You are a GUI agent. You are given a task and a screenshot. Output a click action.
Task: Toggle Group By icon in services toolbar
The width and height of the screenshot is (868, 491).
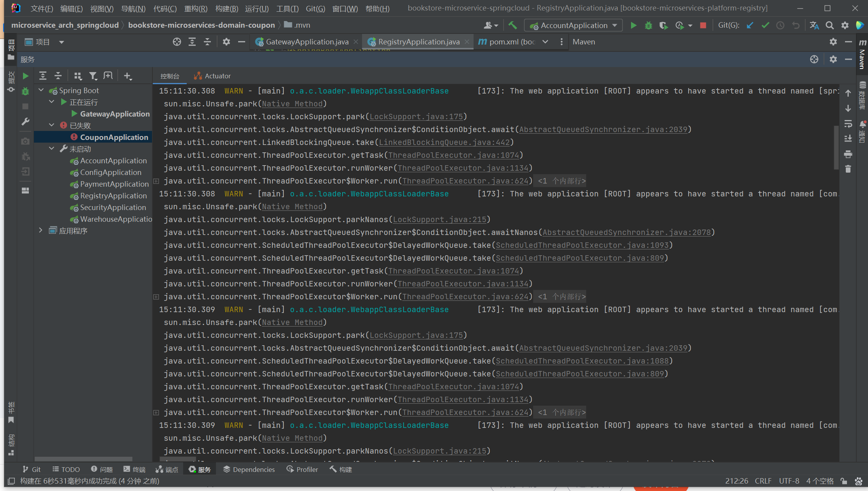78,76
